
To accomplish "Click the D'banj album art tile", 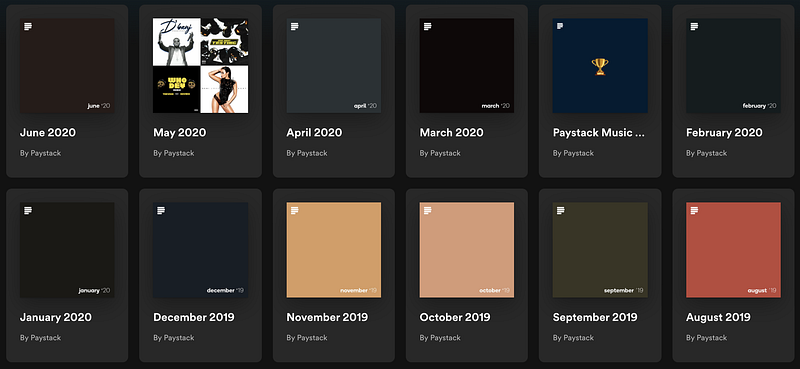I will point(177,42).
